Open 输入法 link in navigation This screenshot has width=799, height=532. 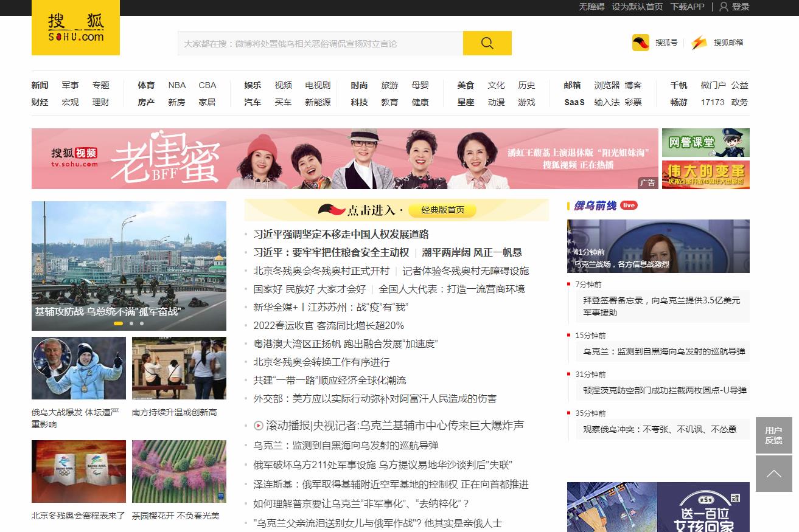click(x=607, y=102)
